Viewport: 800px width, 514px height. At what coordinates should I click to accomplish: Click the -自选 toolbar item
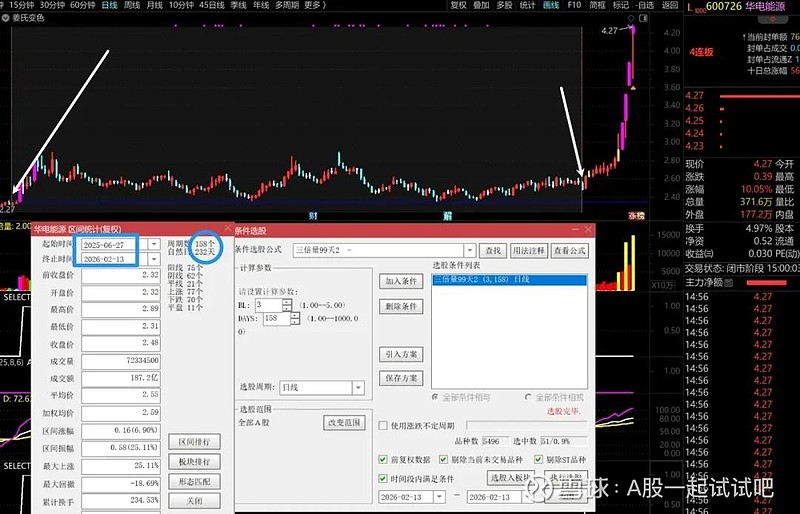(x=645, y=5)
